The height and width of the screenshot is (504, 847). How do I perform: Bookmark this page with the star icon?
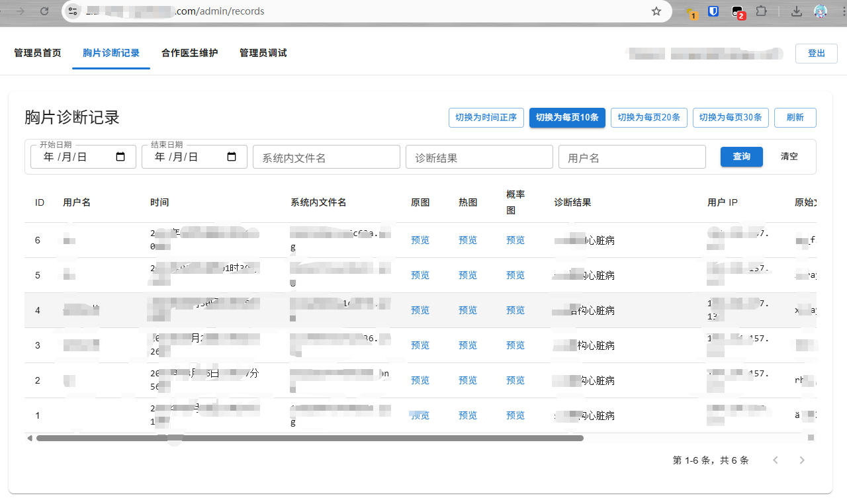click(x=656, y=11)
